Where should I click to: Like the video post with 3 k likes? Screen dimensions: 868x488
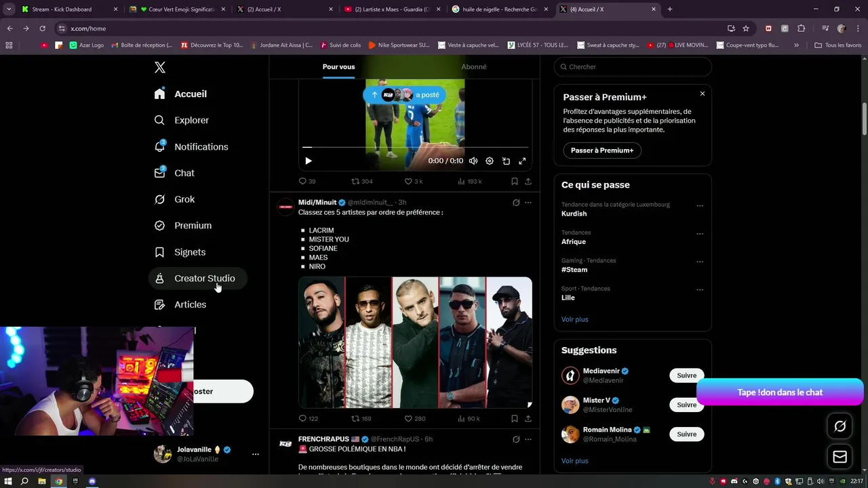(x=414, y=181)
